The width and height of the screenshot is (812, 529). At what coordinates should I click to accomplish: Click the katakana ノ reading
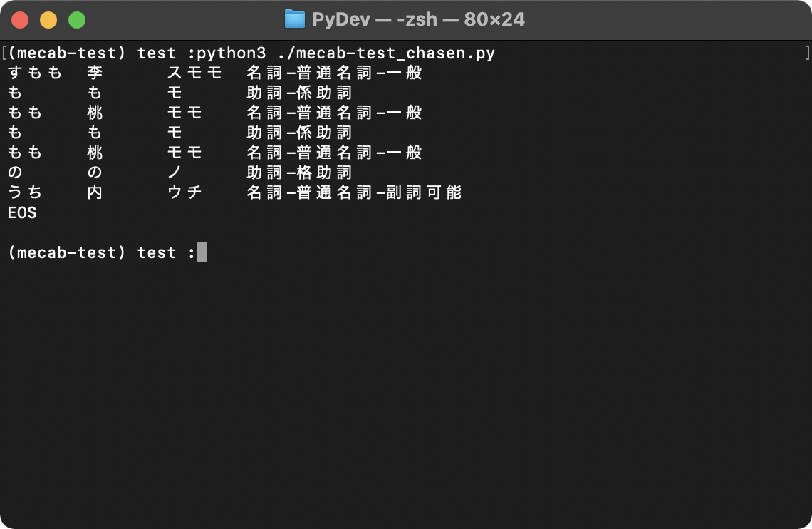175,172
